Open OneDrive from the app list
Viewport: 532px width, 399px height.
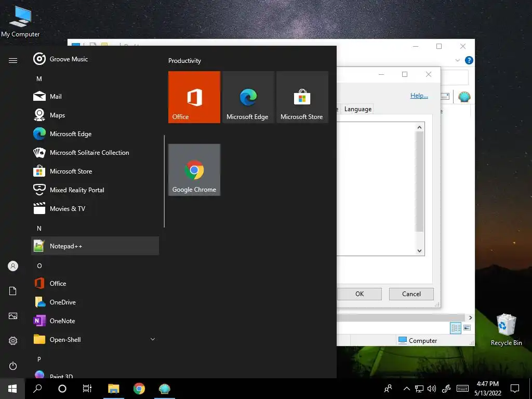(x=95, y=302)
